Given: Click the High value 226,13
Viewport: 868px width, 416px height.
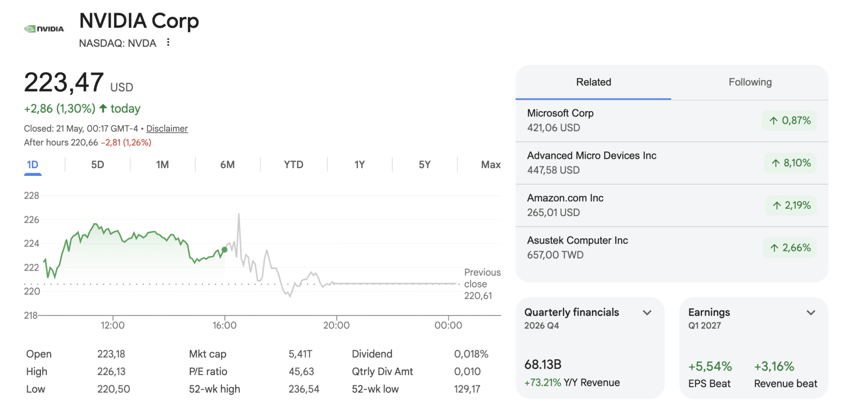Looking at the screenshot, I should (111, 371).
